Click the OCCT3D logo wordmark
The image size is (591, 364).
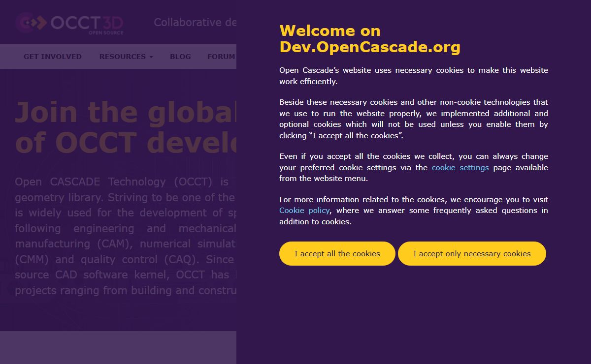[x=87, y=22]
